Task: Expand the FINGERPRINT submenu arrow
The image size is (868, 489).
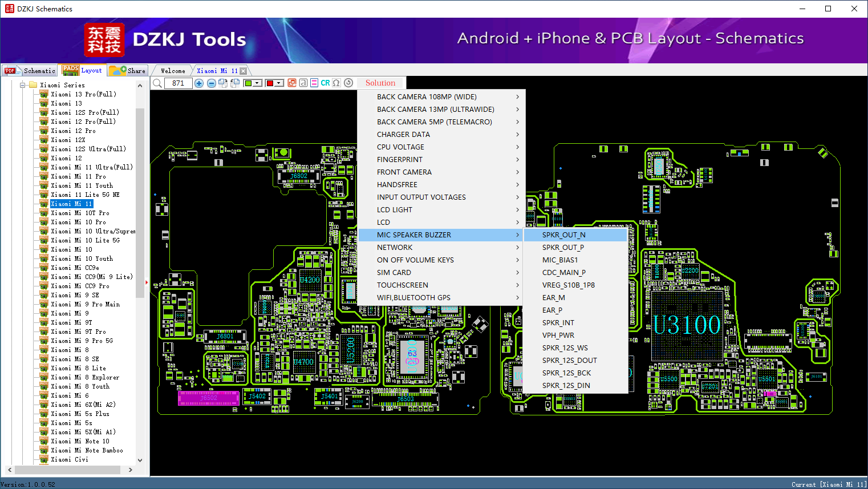Action: [517, 160]
